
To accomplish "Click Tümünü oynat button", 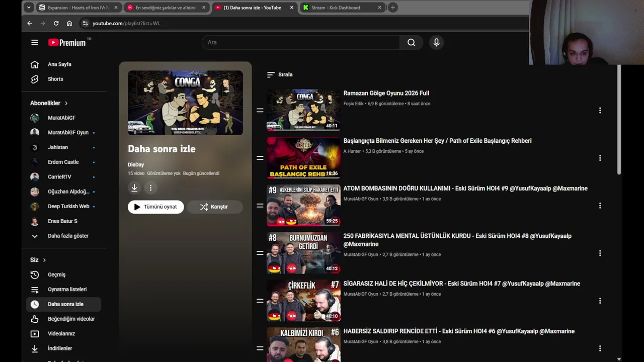I will click(x=156, y=207).
